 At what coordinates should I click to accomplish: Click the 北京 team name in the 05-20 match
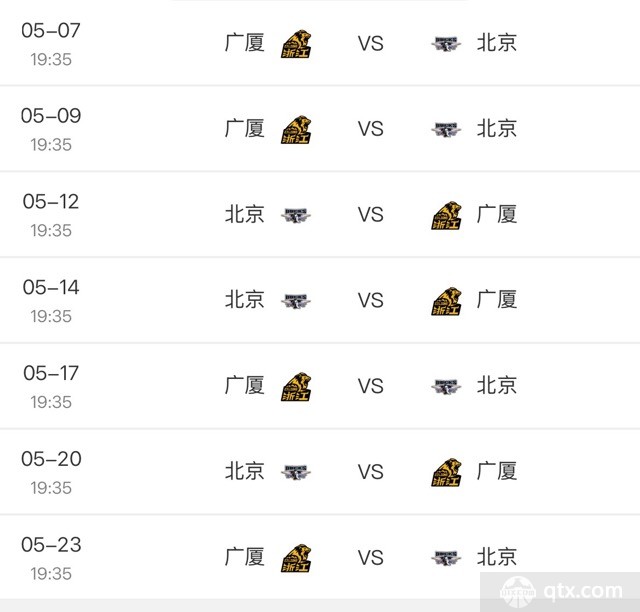[x=244, y=471]
